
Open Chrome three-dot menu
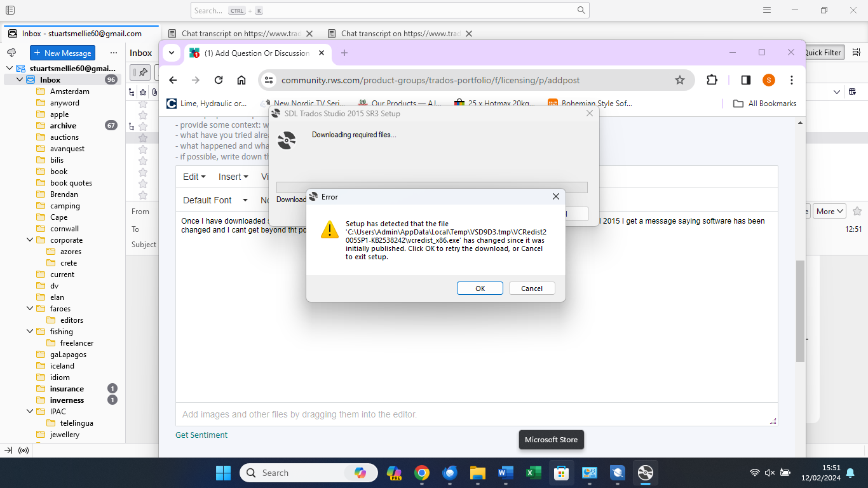(x=792, y=80)
